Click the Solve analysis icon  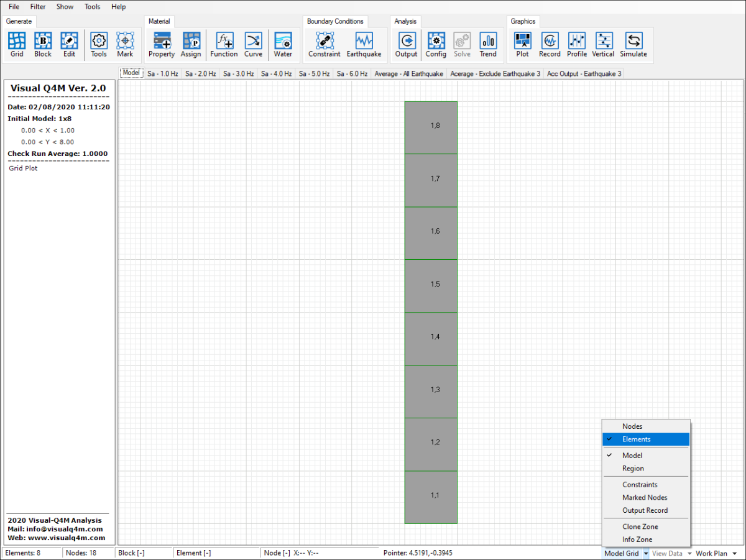pyautogui.click(x=462, y=45)
